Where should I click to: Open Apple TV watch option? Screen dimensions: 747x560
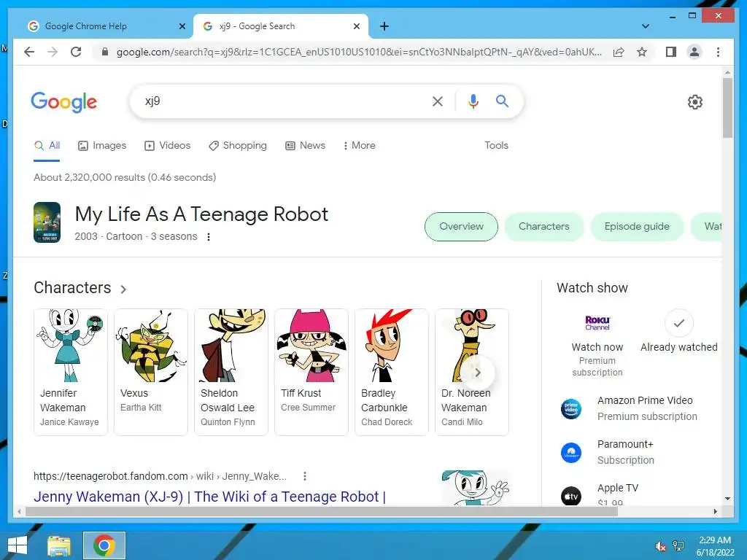click(x=600, y=495)
